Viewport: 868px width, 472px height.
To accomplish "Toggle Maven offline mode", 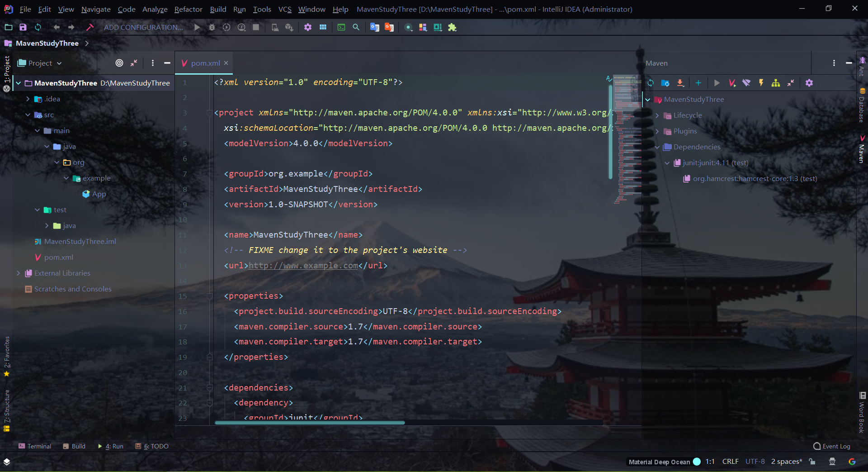I will 746,83.
